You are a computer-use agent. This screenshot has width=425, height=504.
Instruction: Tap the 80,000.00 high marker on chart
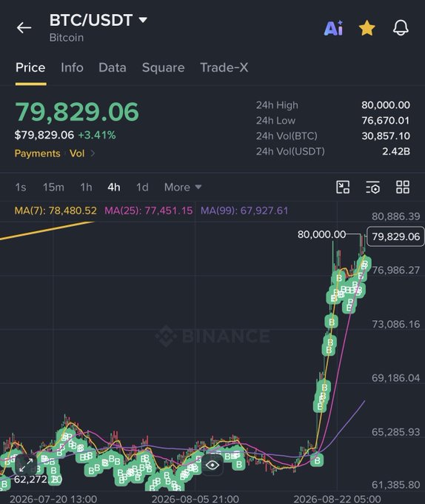point(321,234)
